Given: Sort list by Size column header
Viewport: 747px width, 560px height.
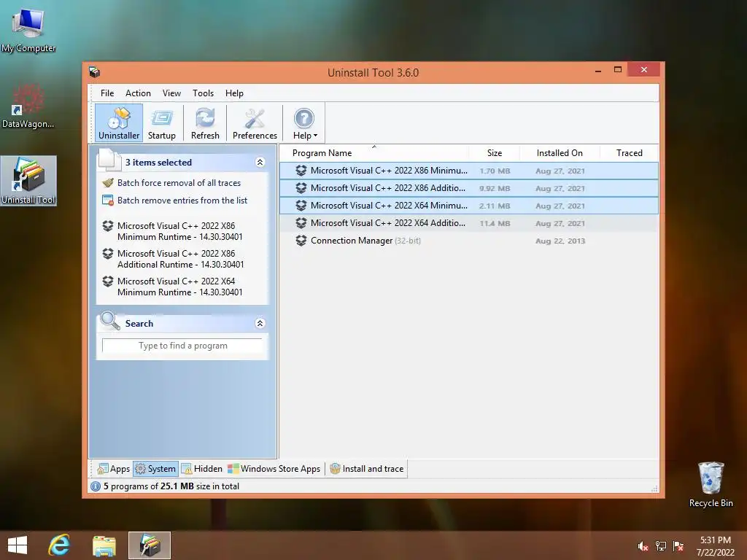Looking at the screenshot, I should [x=495, y=153].
